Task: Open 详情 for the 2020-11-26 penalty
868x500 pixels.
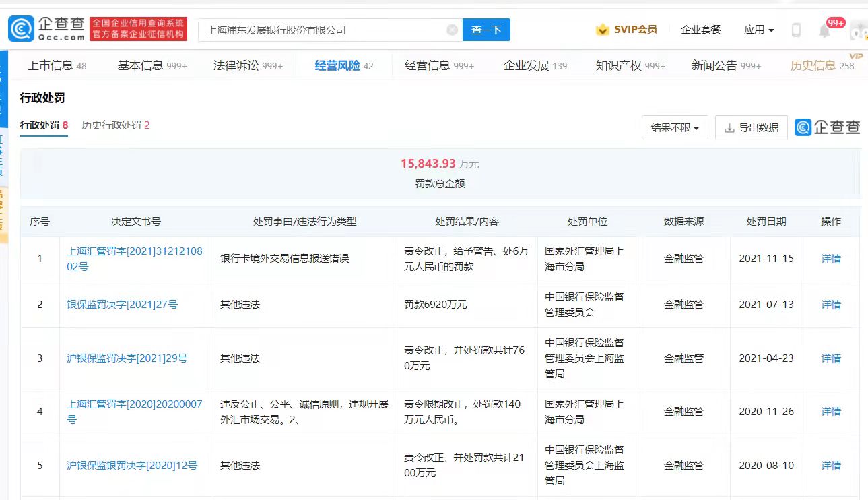Action: 831,412
